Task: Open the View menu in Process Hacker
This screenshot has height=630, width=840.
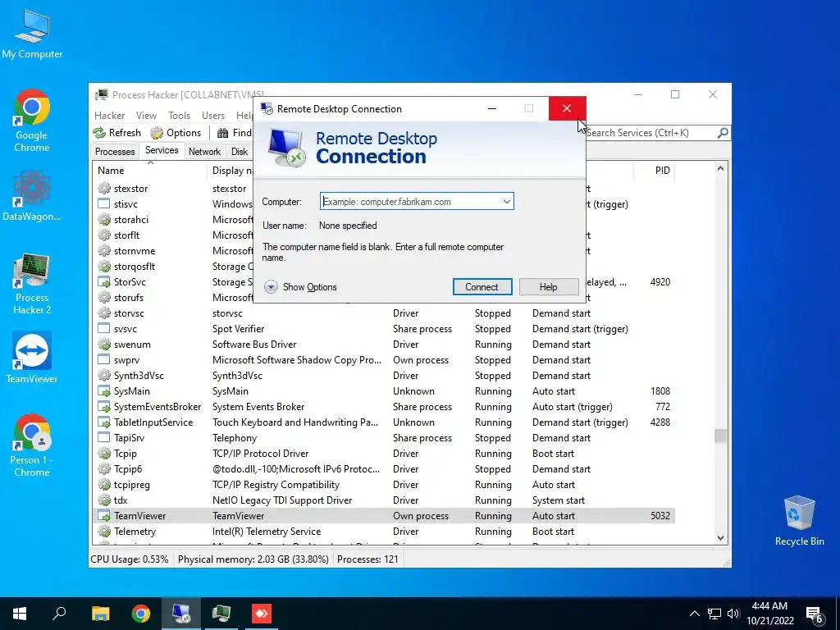Action: click(x=146, y=115)
